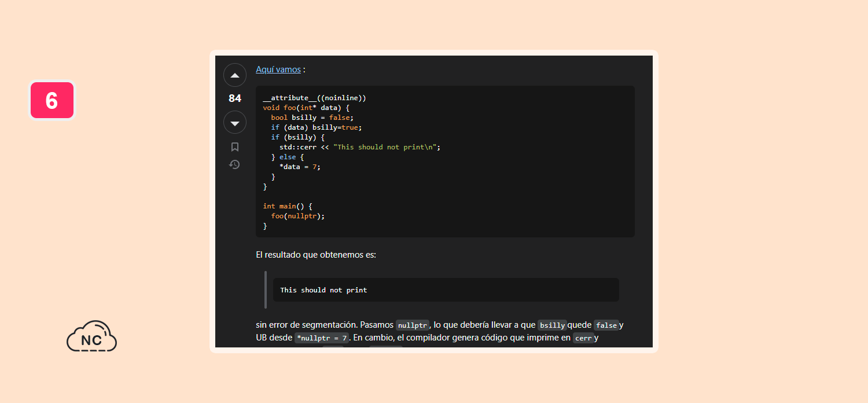Viewport: 868px width, 403px height.
Task: Click the "int main()" line in code
Action: coord(288,206)
